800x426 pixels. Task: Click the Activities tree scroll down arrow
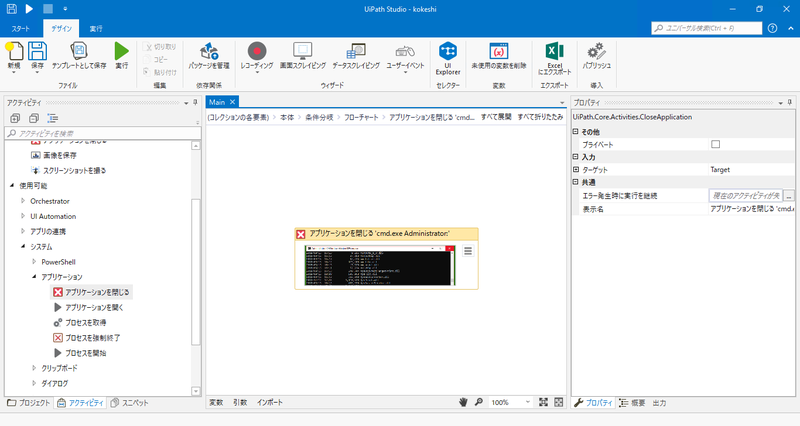point(196,391)
